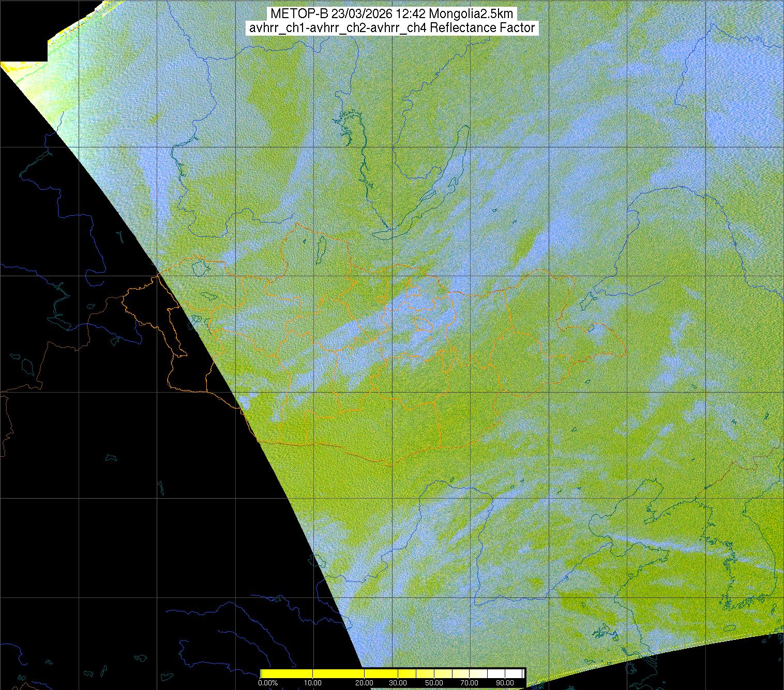784x690 pixels.
Task: Click the "20.00" scale label
Action: click(365, 683)
